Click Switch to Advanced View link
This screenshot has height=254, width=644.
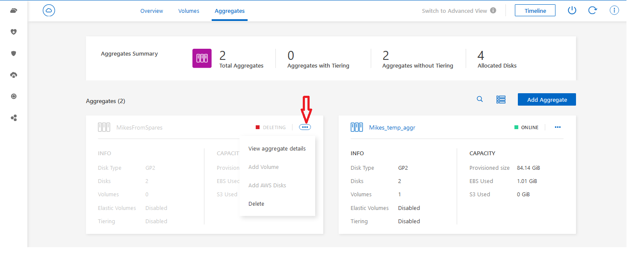[455, 11]
